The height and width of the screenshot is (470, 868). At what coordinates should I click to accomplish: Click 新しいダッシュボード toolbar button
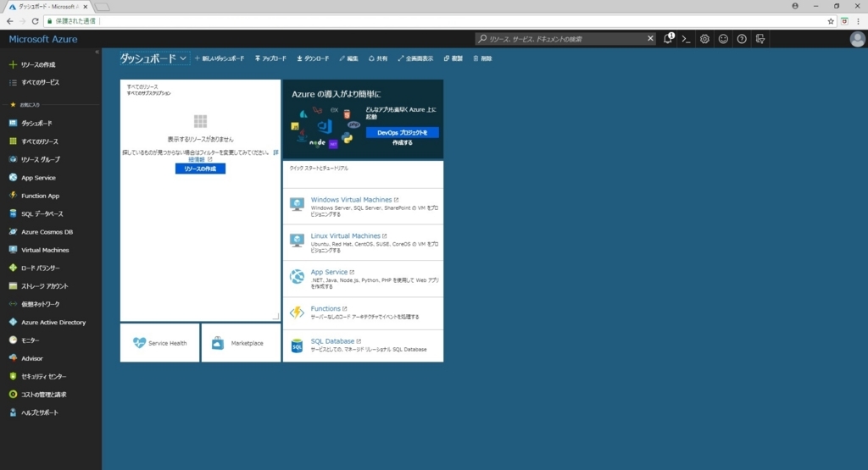click(x=220, y=58)
